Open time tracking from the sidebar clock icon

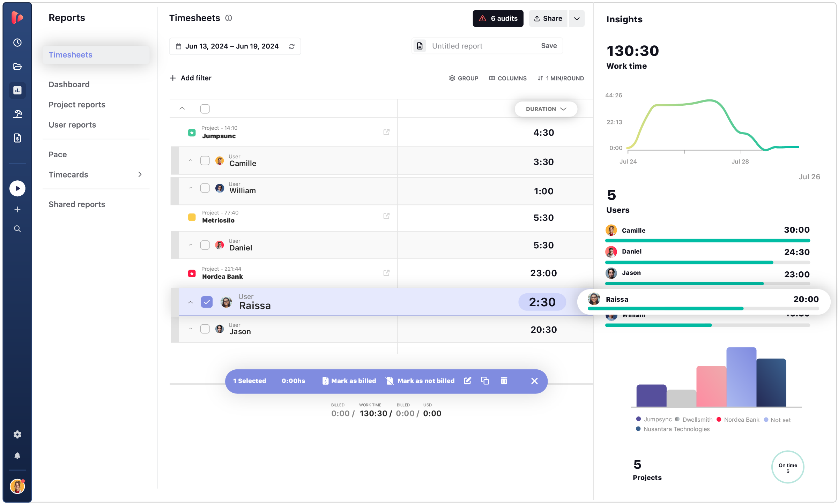pos(17,43)
